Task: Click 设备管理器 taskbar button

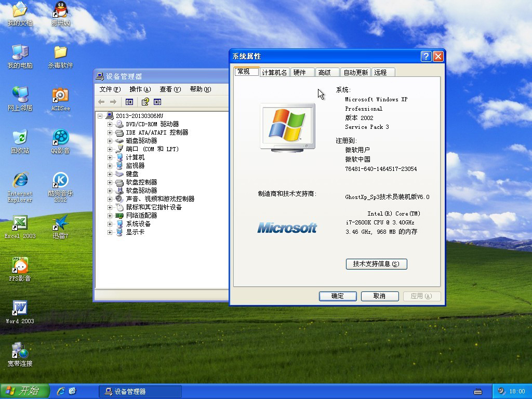Action: point(140,392)
